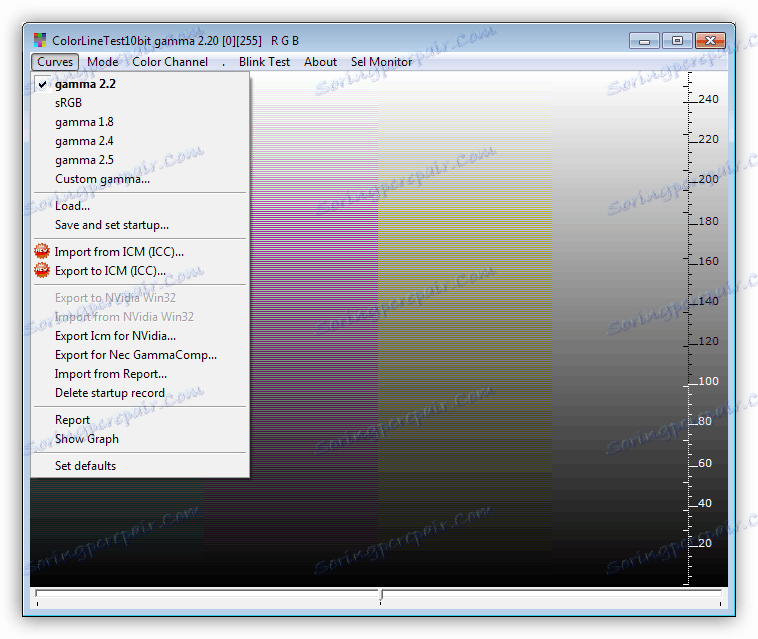Screen dimensions: 758x639
Task: Close the open Curves menu
Action: (x=55, y=62)
